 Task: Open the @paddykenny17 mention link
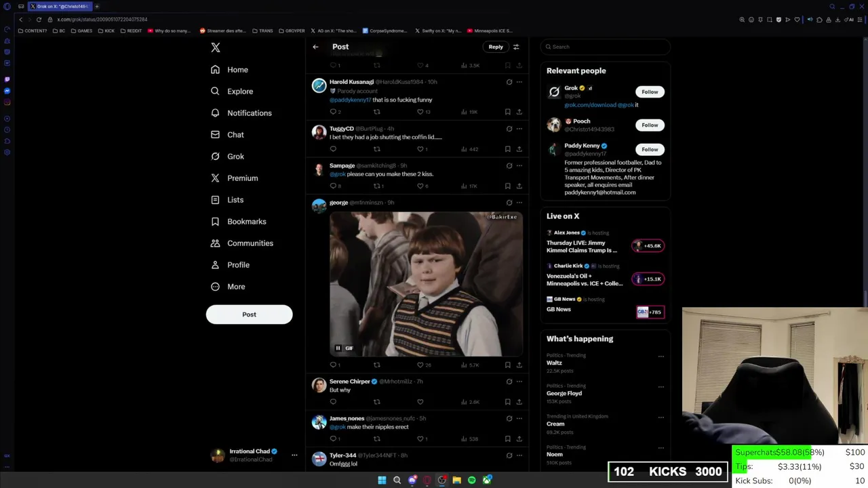pyautogui.click(x=350, y=100)
